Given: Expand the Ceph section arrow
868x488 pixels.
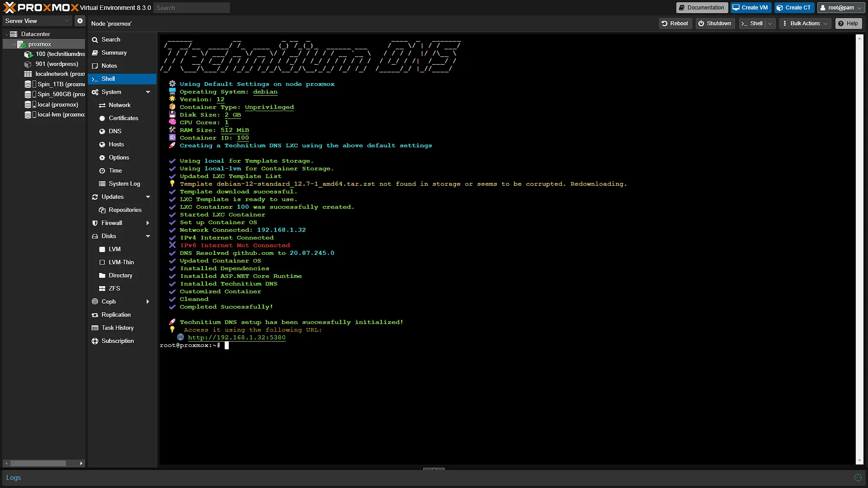Looking at the screenshot, I should 148,302.
